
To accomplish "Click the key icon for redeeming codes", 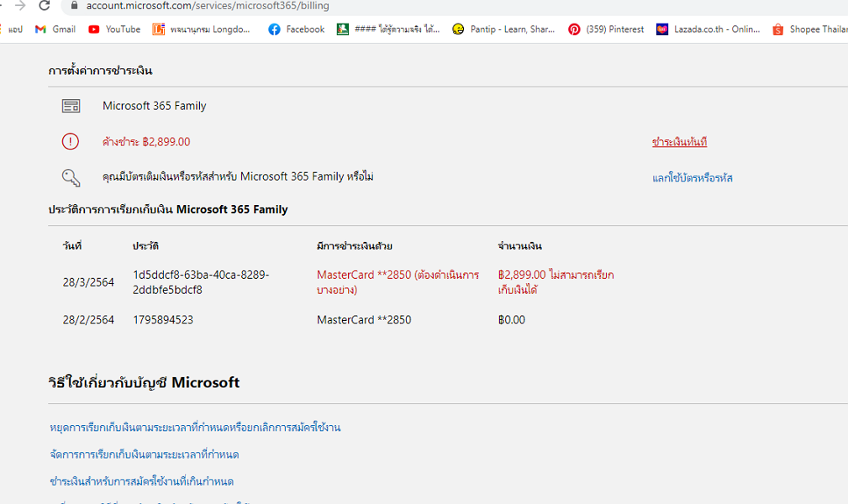I will click(x=71, y=177).
